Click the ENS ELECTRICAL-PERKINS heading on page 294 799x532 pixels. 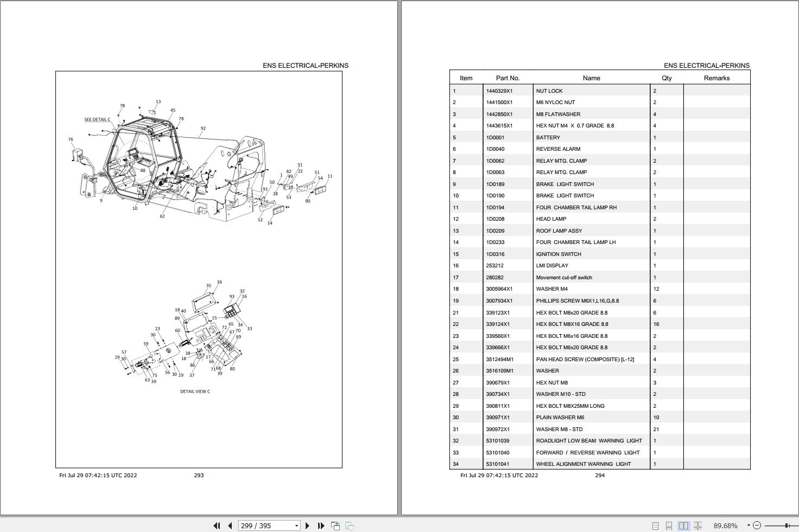coord(707,65)
